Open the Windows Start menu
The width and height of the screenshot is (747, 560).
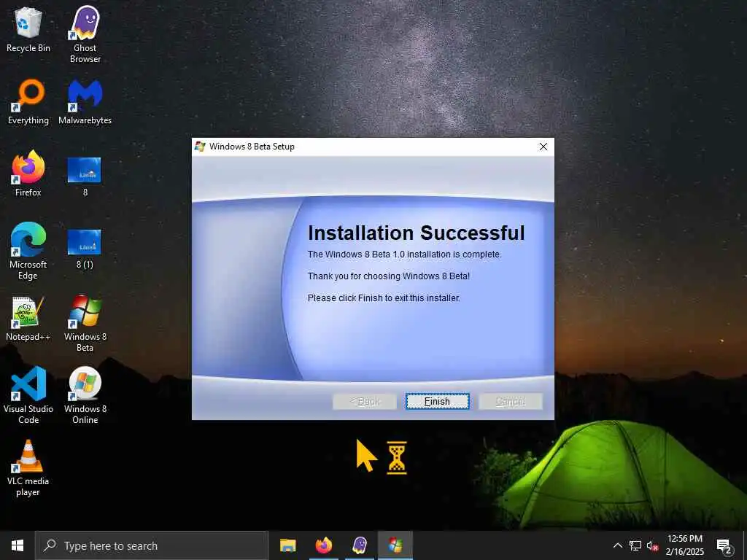18,545
